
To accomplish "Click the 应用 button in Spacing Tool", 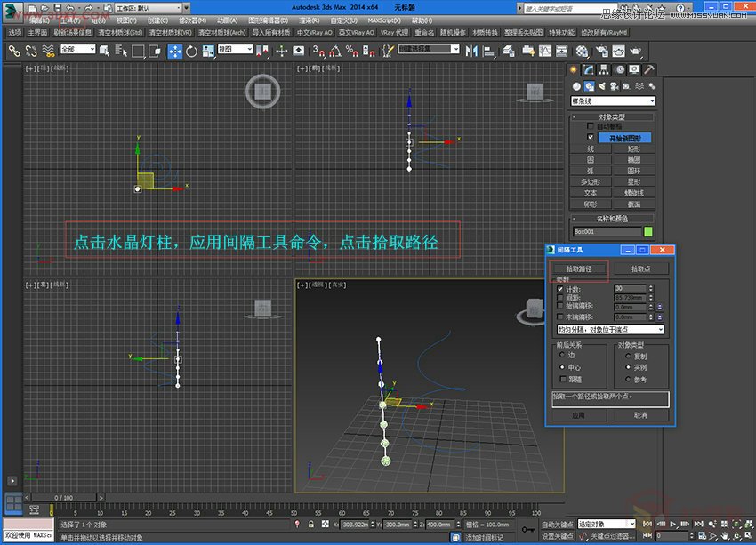I will point(581,416).
